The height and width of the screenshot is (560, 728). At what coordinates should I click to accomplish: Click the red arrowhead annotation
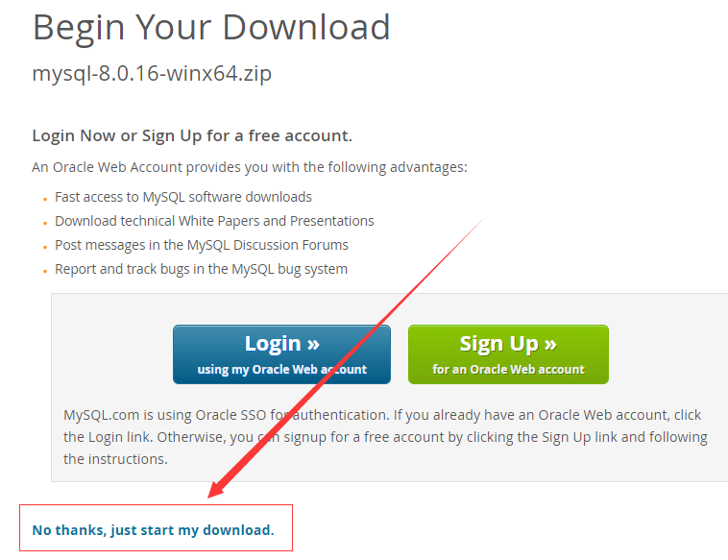[218, 489]
